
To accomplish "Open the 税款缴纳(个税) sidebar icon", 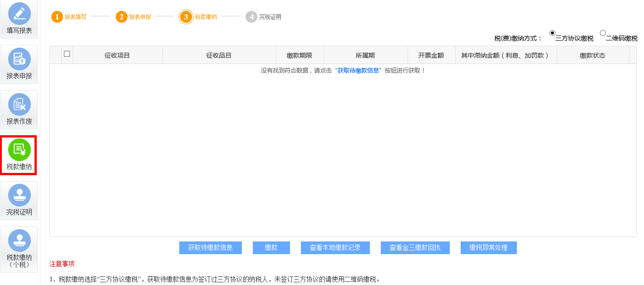I will pyautogui.click(x=19, y=250).
